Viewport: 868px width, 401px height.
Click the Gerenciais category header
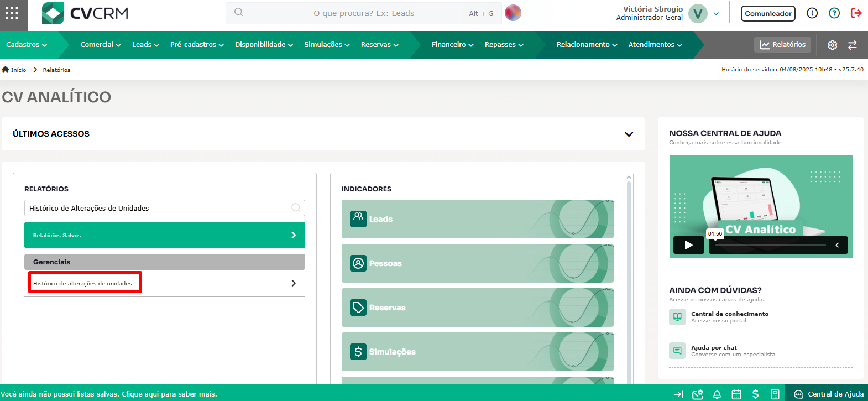(x=165, y=262)
